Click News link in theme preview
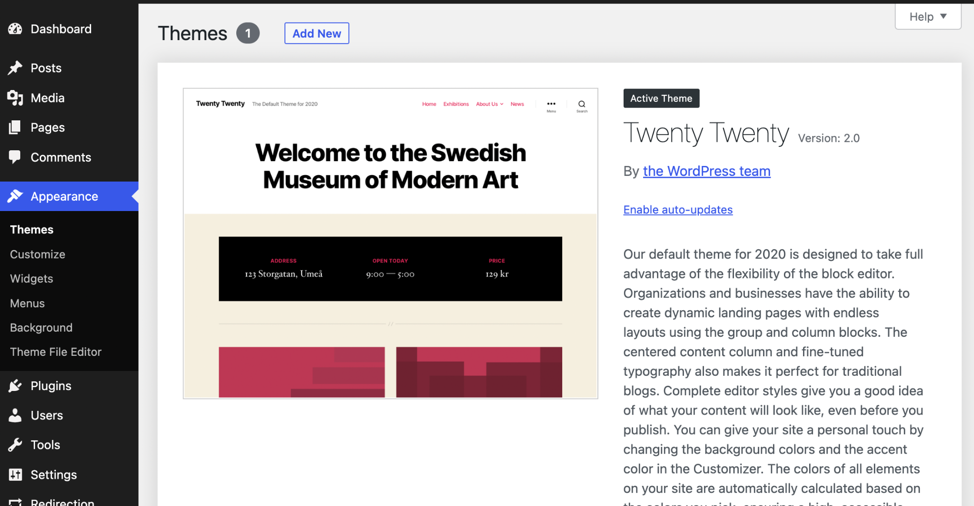Screen dimensions: 974x506 [517, 104]
